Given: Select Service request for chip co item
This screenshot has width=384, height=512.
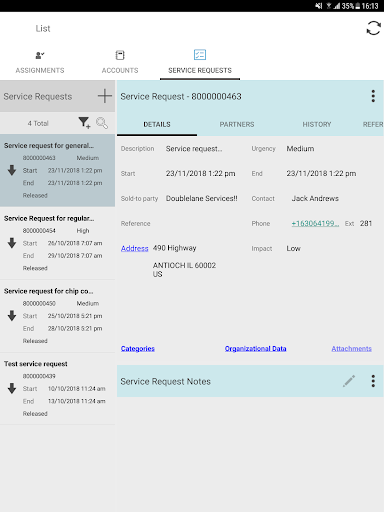Looking at the screenshot, I should [x=57, y=316].
